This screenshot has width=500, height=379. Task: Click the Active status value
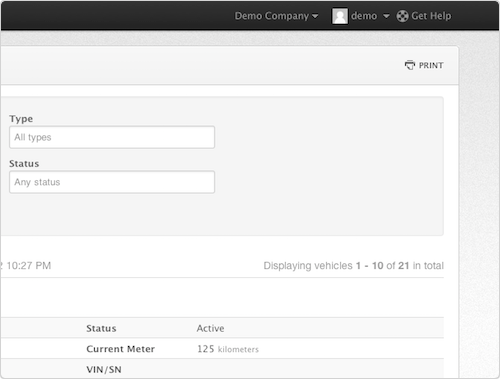210,328
